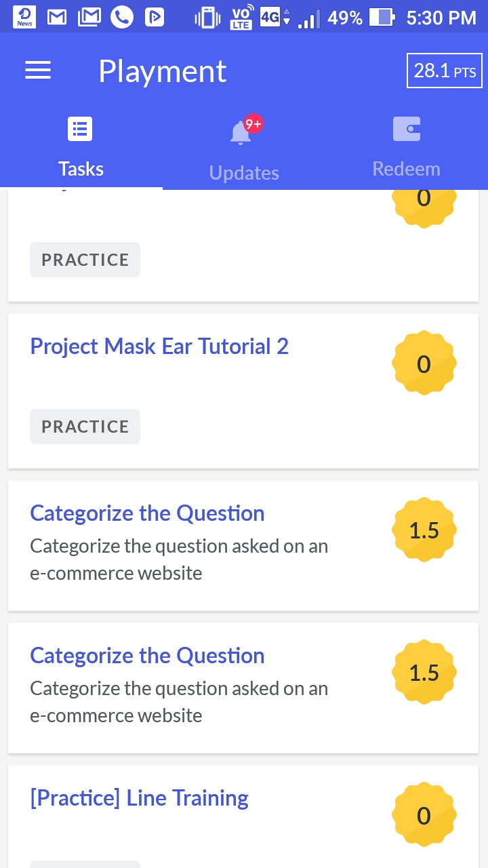Tap Project Mask Ear Tutorial 2 points badge

pyautogui.click(x=424, y=364)
